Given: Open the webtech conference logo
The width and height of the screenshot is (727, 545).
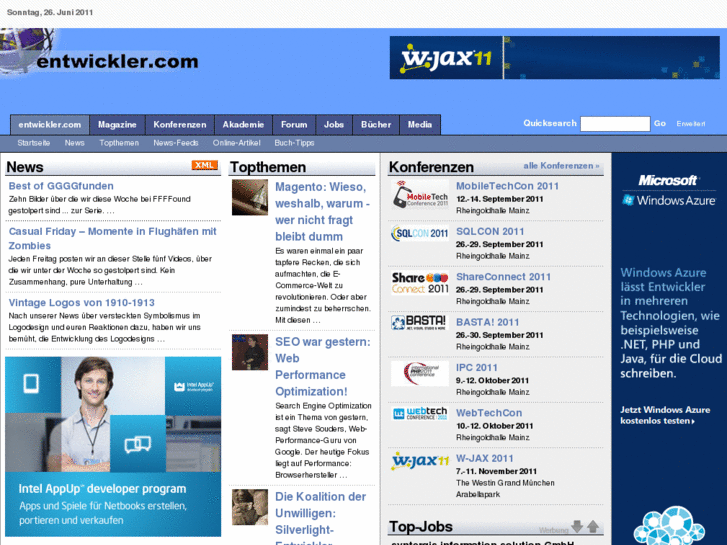Looking at the screenshot, I should (x=420, y=413).
